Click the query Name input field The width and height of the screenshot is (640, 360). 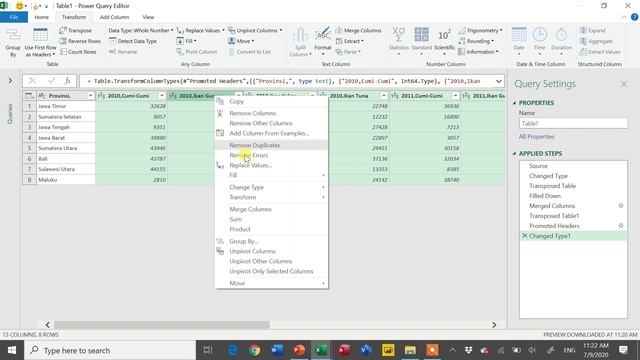pyautogui.click(x=573, y=123)
